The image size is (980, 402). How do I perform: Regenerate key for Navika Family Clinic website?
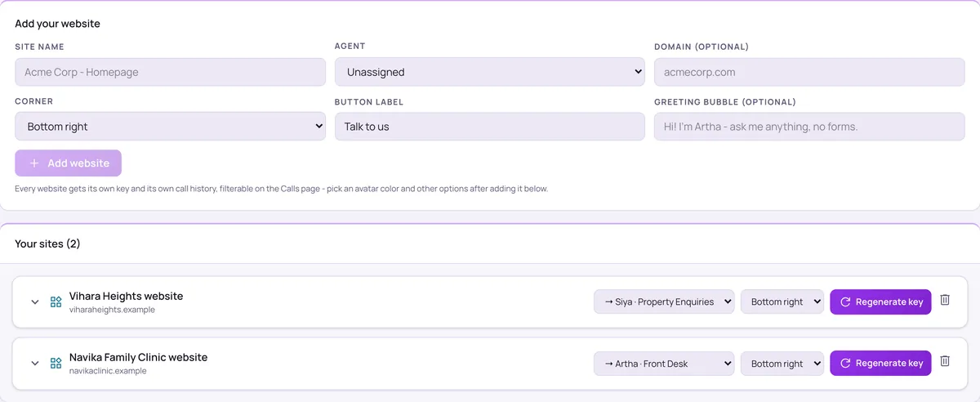pyautogui.click(x=880, y=363)
